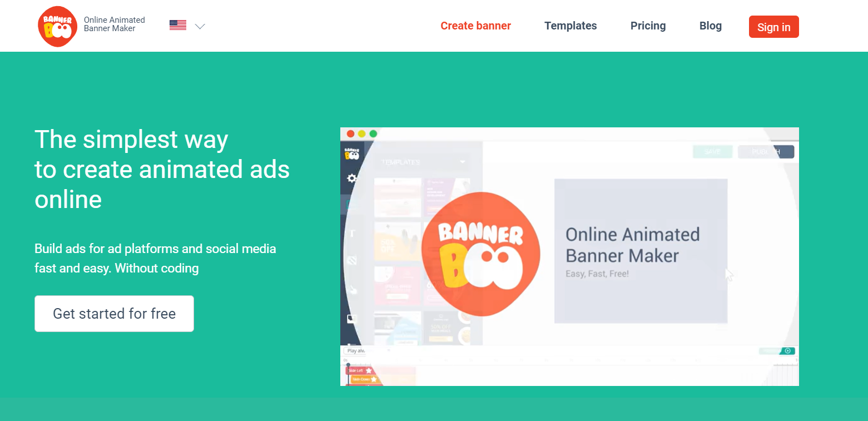Click the 'Easy, Fast, Free!' canvas text
Image resolution: width=868 pixels, height=421 pixels.
pyautogui.click(x=597, y=274)
